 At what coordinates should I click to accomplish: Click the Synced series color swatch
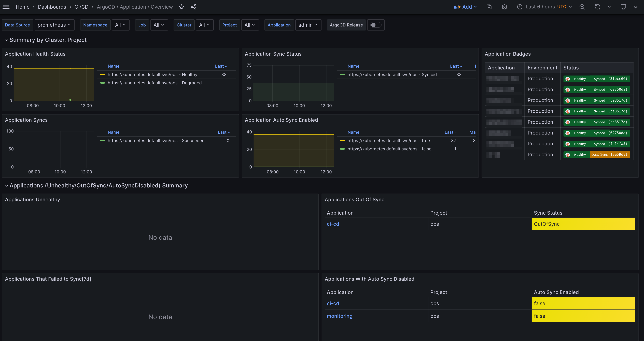coord(342,75)
